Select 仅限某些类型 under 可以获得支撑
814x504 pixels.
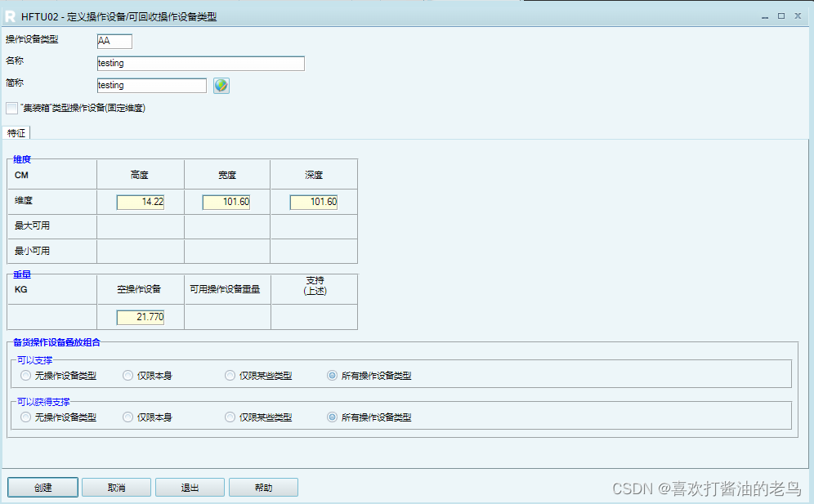(230, 417)
